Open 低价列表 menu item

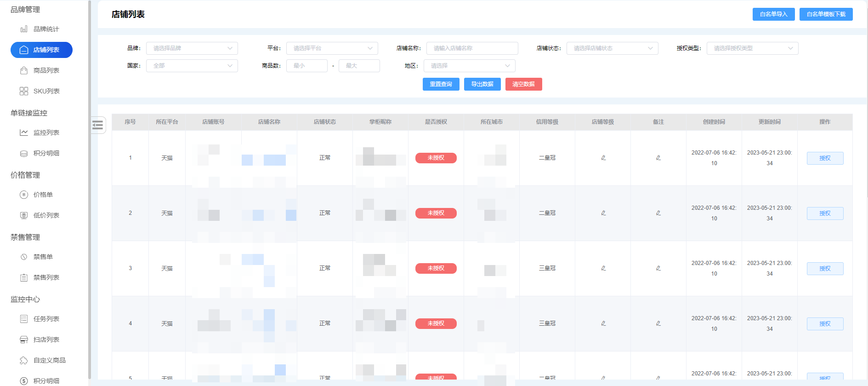coord(46,215)
